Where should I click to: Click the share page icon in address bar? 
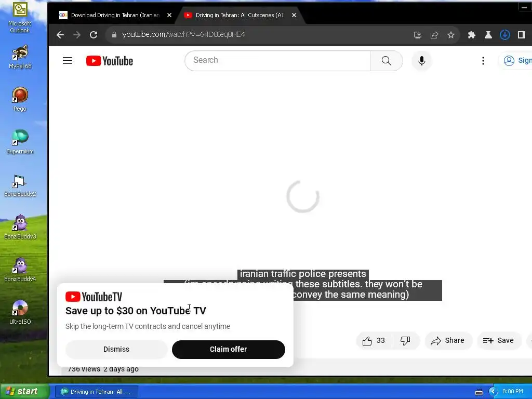tap(434, 35)
